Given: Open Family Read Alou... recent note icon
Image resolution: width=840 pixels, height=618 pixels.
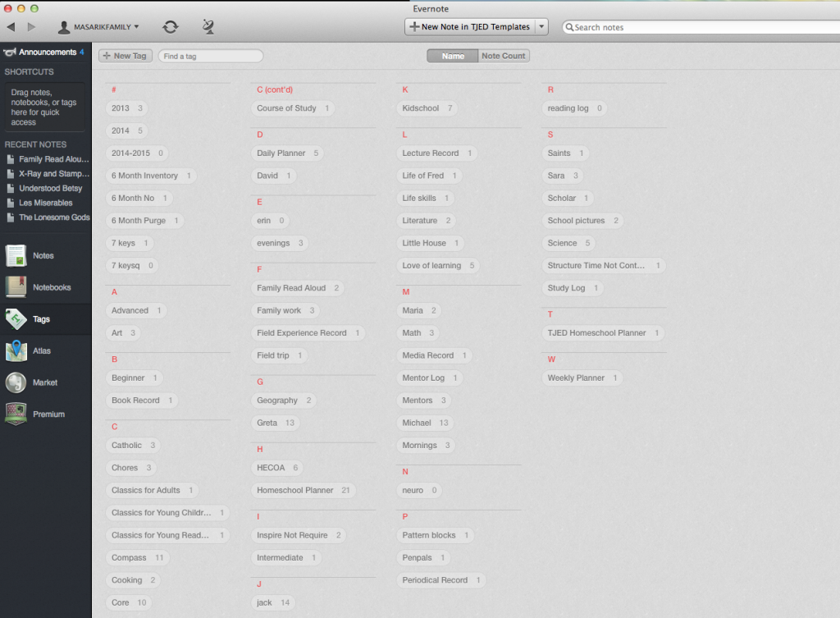Looking at the screenshot, I should (10, 159).
